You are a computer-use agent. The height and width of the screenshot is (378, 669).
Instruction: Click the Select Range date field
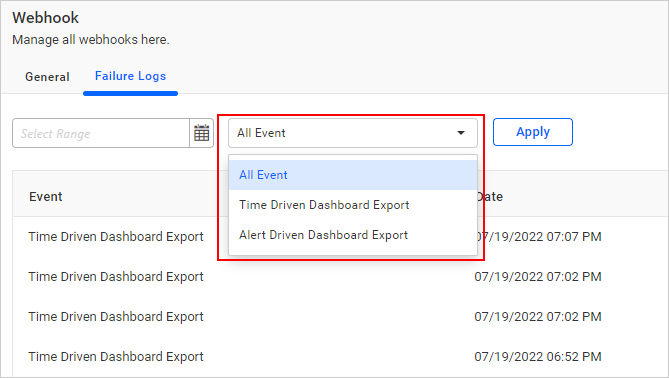(101, 133)
